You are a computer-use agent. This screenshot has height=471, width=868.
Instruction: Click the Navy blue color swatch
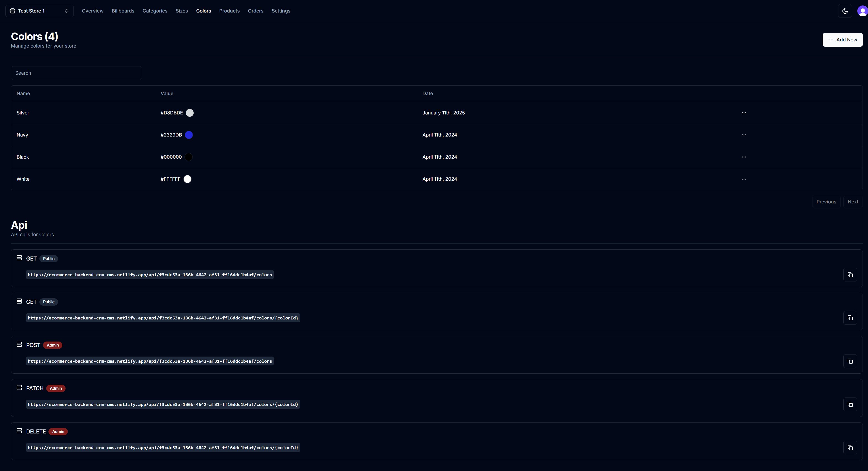pos(189,135)
